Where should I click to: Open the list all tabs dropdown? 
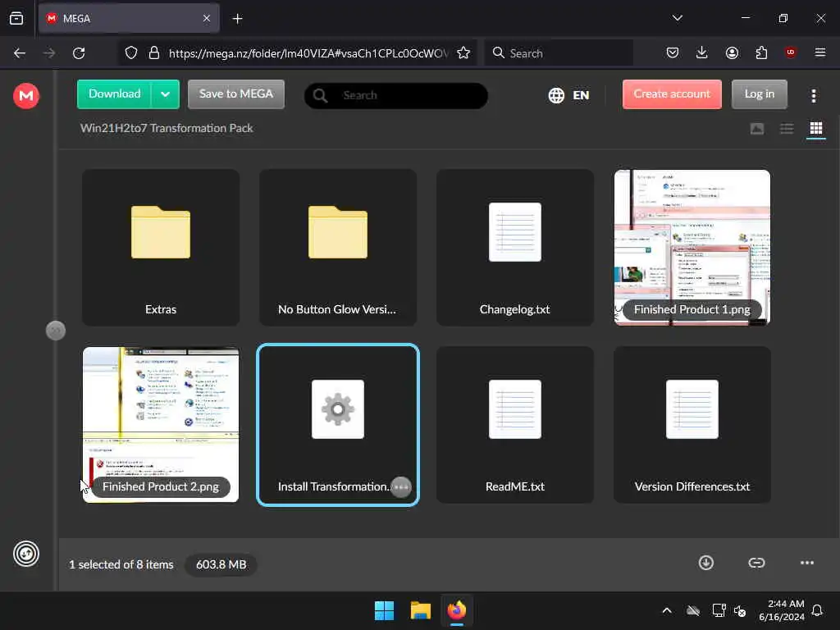[x=677, y=18]
